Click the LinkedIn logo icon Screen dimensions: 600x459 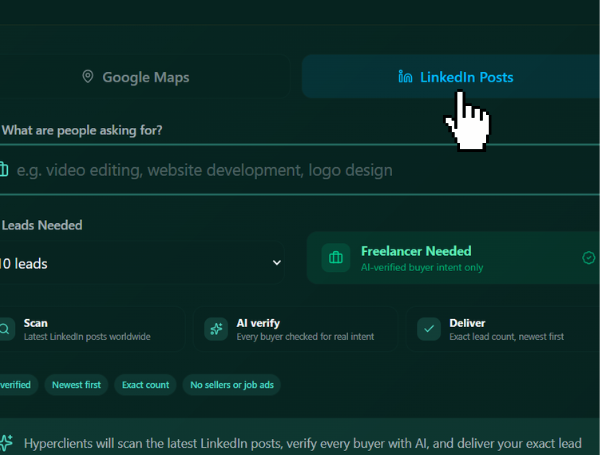405,76
